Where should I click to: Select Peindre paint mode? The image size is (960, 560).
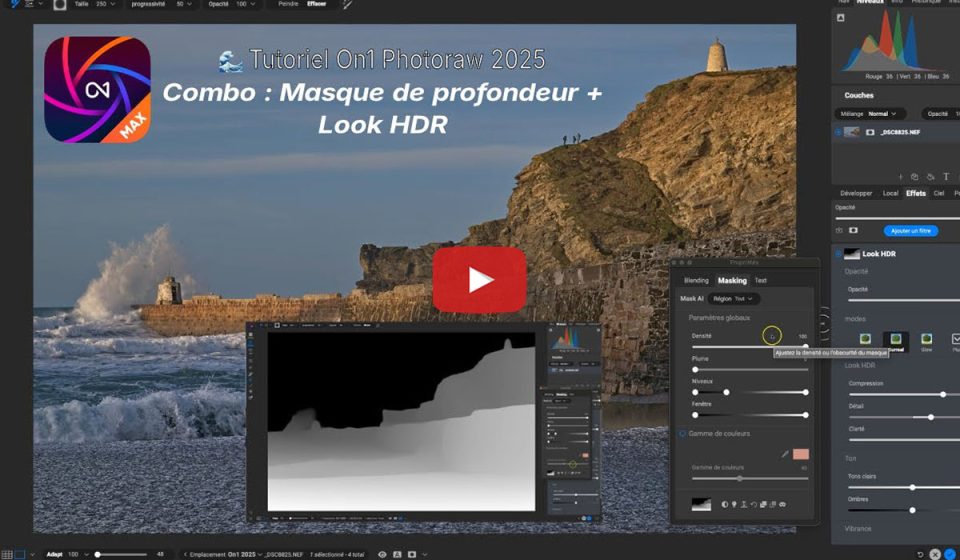tap(288, 4)
